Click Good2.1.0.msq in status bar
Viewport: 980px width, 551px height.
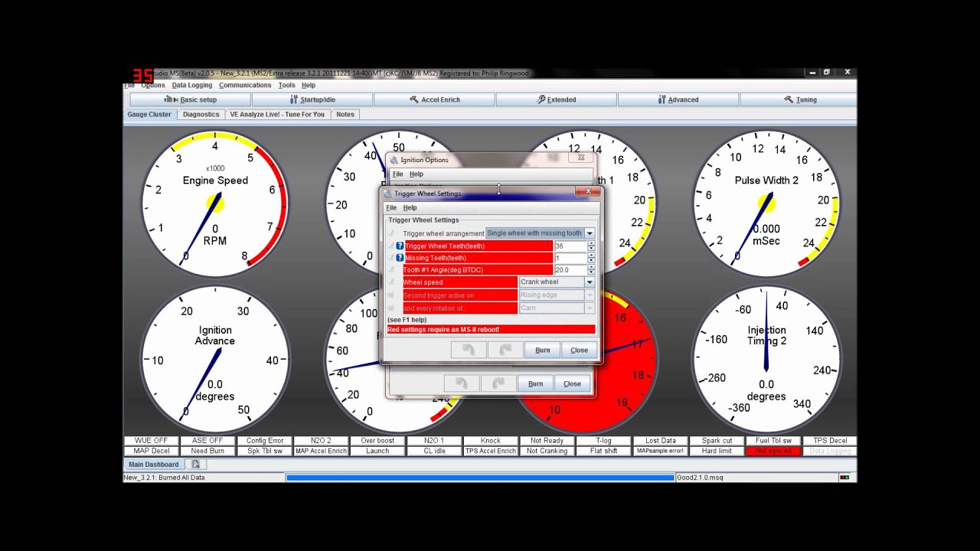700,478
